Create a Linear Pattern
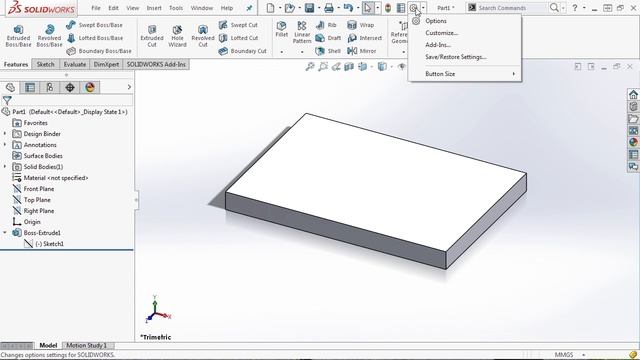640x360 pixels. tap(302, 32)
